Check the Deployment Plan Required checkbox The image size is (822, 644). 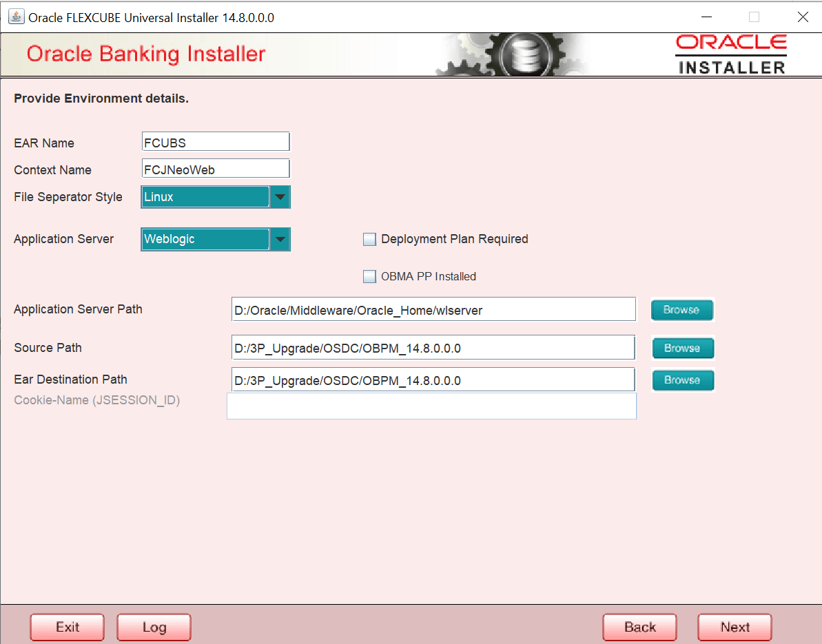[x=369, y=240]
